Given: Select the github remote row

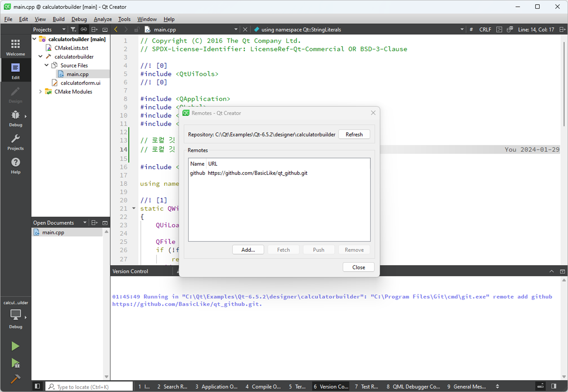Looking at the screenshot, I should coord(279,173).
